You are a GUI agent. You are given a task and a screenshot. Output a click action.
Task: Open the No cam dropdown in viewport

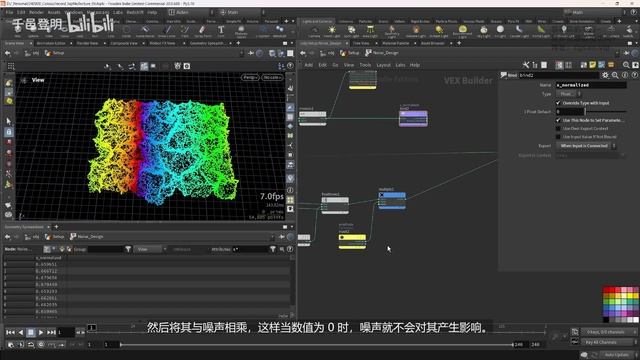click(272, 77)
